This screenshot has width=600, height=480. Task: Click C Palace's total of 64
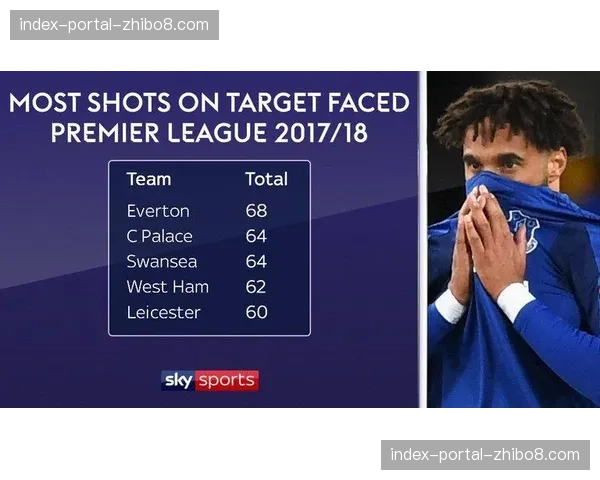click(257, 236)
